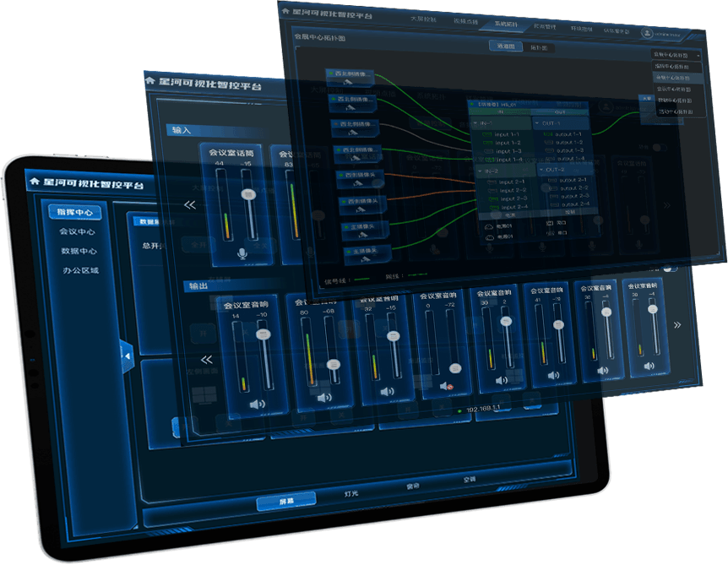
Task: Choose 会议中心拓扑图 from the dropdown list
Action: (679, 89)
